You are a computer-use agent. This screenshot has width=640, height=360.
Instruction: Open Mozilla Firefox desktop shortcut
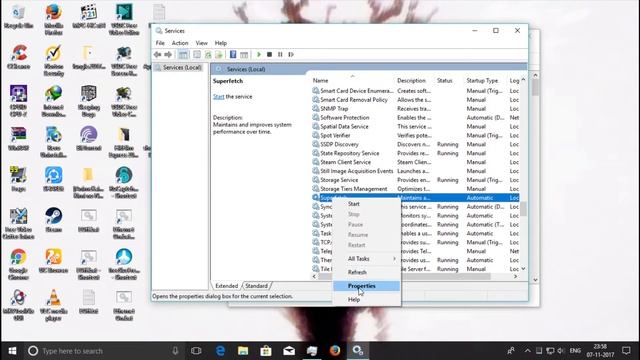point(53,20)
